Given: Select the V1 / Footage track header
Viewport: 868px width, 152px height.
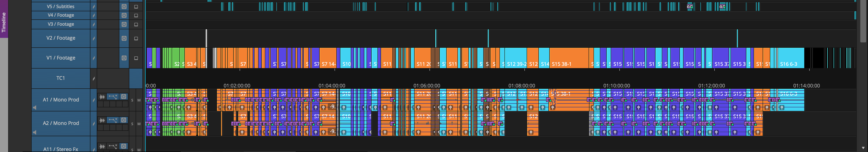Looking at the screenshot, I should click(61, 58).
